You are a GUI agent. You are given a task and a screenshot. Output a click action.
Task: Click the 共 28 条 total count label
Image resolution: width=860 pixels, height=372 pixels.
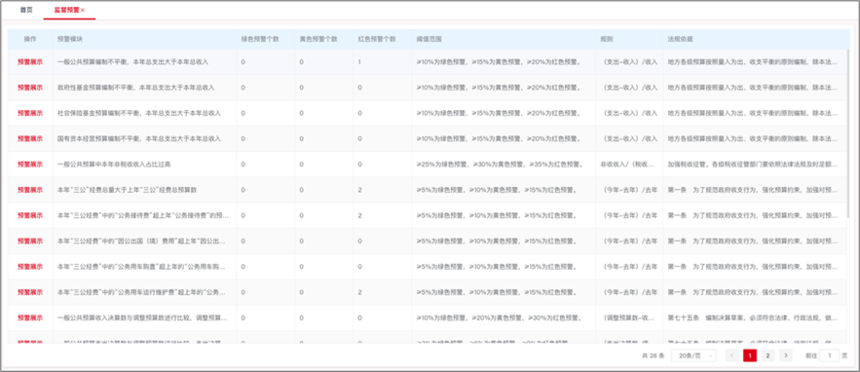(x=653, y=356)
